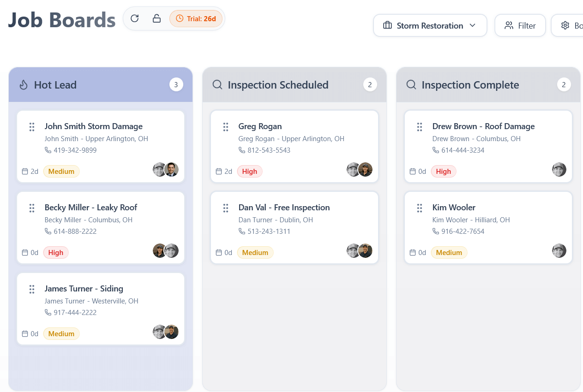Click the Inspection Scheduled magnifier icon
Viewport: 583px width, 392px height.
217,85
